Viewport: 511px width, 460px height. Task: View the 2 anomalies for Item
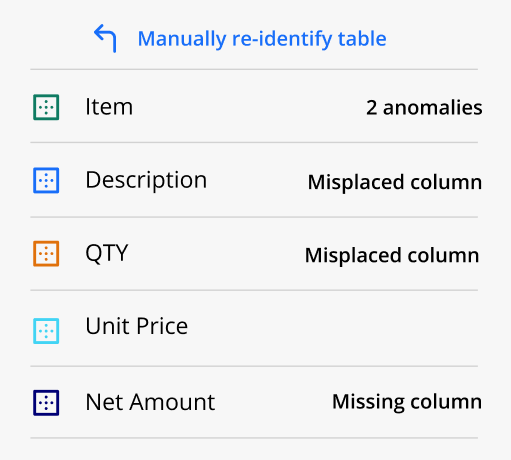[424, 108]
